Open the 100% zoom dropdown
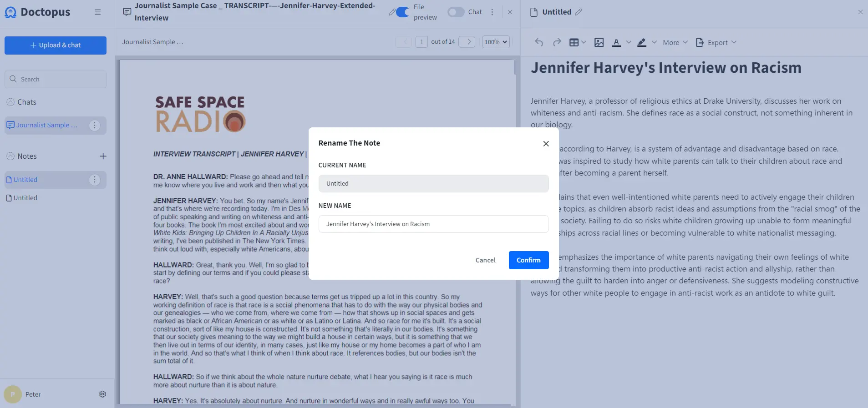868x408 pixels. [496, 42]
